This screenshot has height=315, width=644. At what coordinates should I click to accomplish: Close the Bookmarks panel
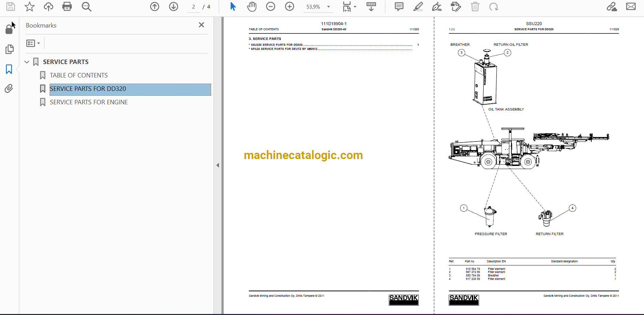(x=201, y=25)
